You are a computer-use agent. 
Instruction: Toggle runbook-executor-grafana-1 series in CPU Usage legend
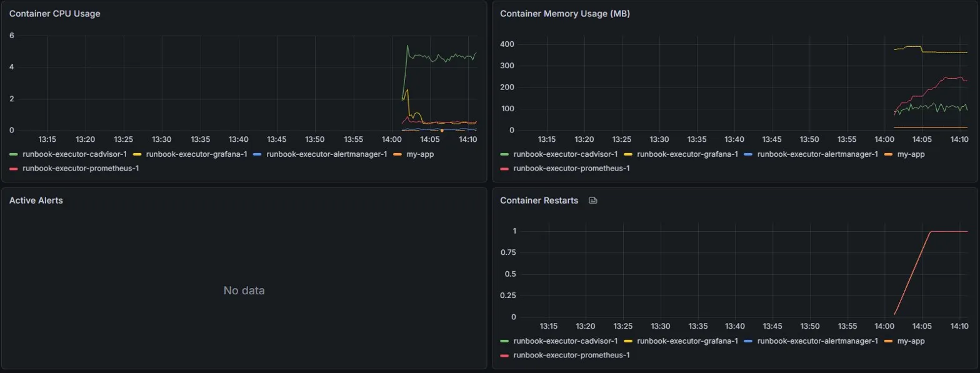[x=196, y=154]
